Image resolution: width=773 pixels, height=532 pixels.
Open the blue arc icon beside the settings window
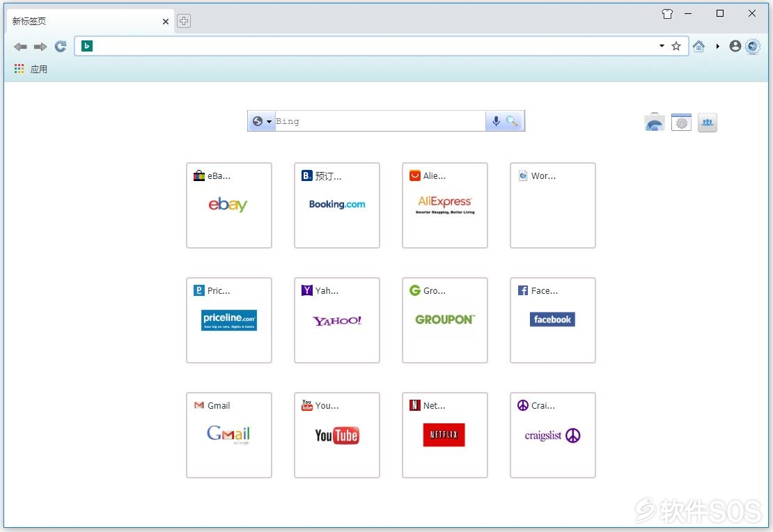[x=654, y=123]
